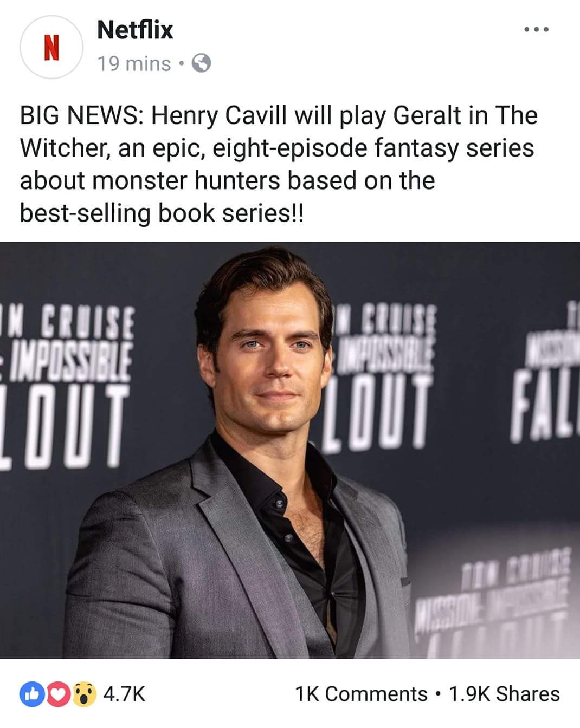Open the three-dot post options menu
The image size is (580, 728).
(x=537, y=29)
